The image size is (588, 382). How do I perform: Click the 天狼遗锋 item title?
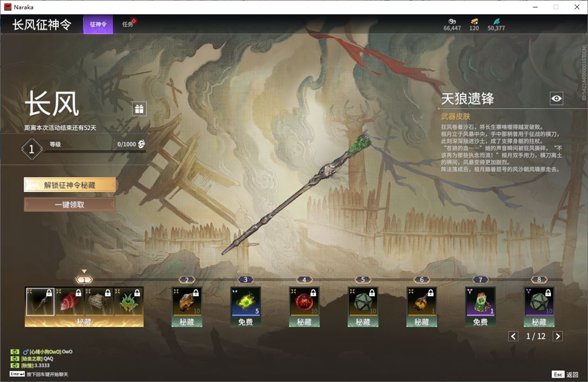click(x=468, y=99)
